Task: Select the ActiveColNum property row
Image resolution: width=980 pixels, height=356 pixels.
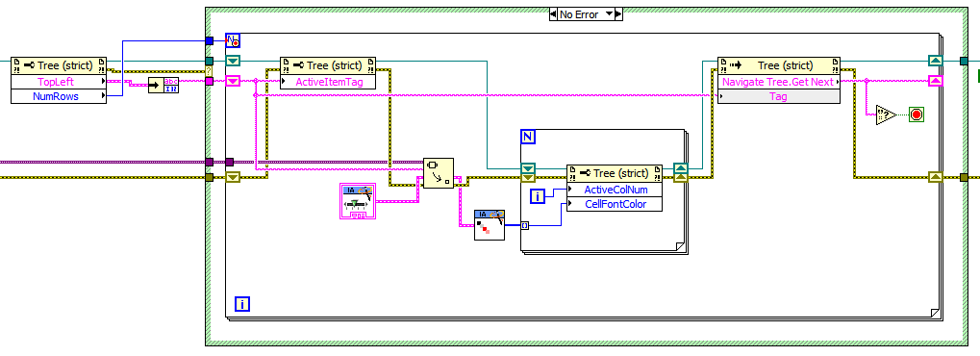Action: 615,190
